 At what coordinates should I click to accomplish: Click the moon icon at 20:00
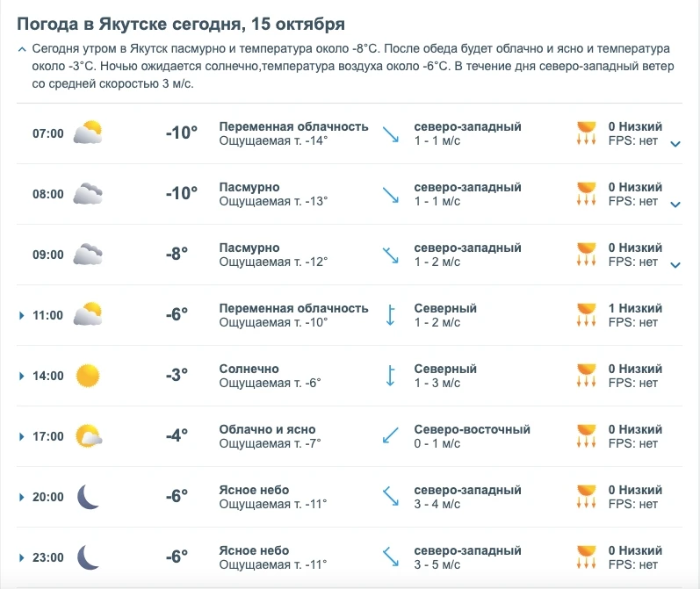(x=88, y=497)
